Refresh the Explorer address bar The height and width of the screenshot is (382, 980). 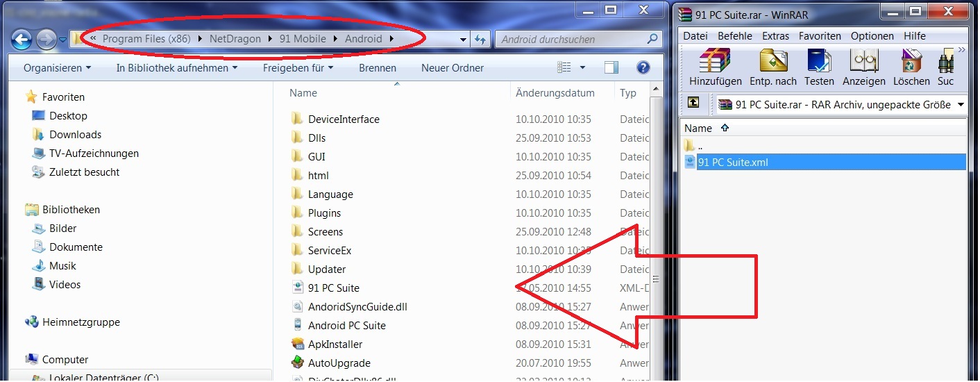pos(480,40)
